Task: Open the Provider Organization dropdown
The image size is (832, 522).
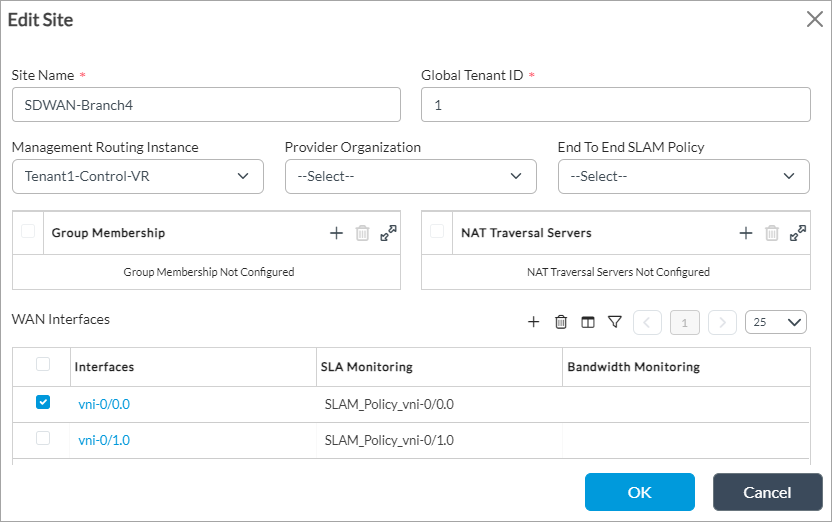Action: (411, 176)
